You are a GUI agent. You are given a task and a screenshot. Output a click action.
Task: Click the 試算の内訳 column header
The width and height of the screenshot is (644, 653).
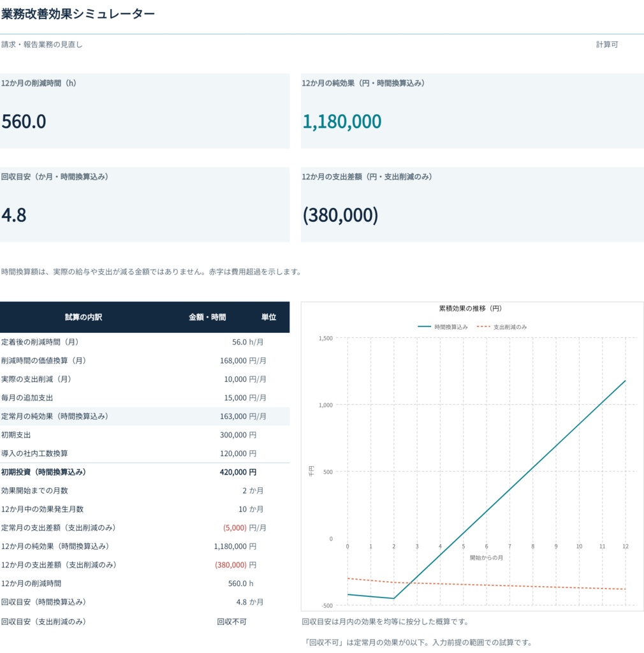pyautogui.click(x=84, y=318)
